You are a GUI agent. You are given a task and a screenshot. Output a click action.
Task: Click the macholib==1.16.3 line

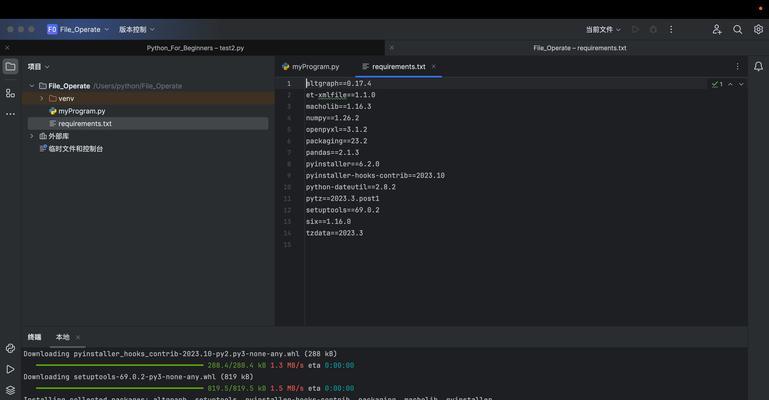pyautogui.click(x=338, y=106)
